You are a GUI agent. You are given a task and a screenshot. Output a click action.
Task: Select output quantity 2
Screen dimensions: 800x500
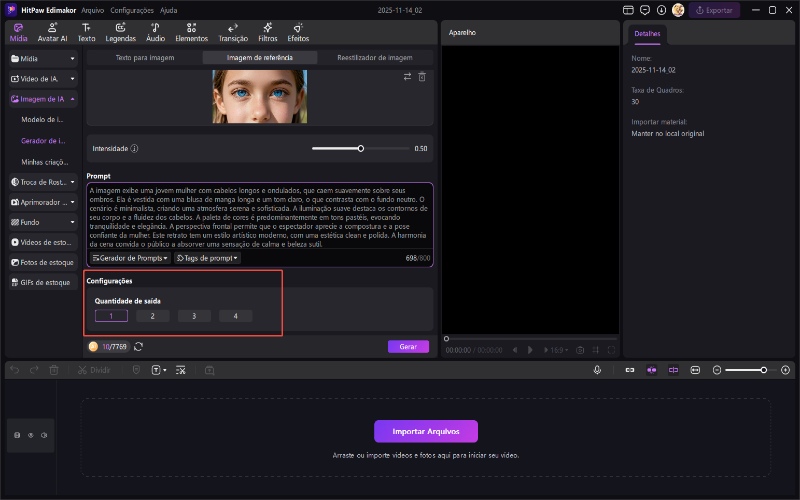click(152, 316)
